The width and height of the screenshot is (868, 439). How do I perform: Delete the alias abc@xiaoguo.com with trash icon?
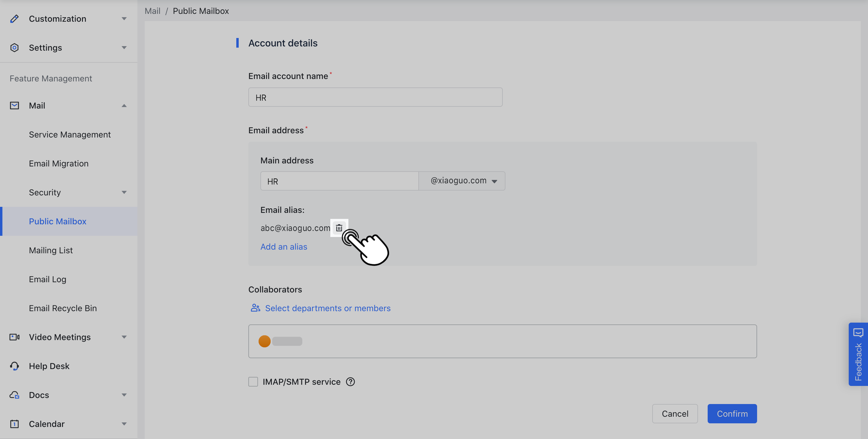click(x=339, y=228)
